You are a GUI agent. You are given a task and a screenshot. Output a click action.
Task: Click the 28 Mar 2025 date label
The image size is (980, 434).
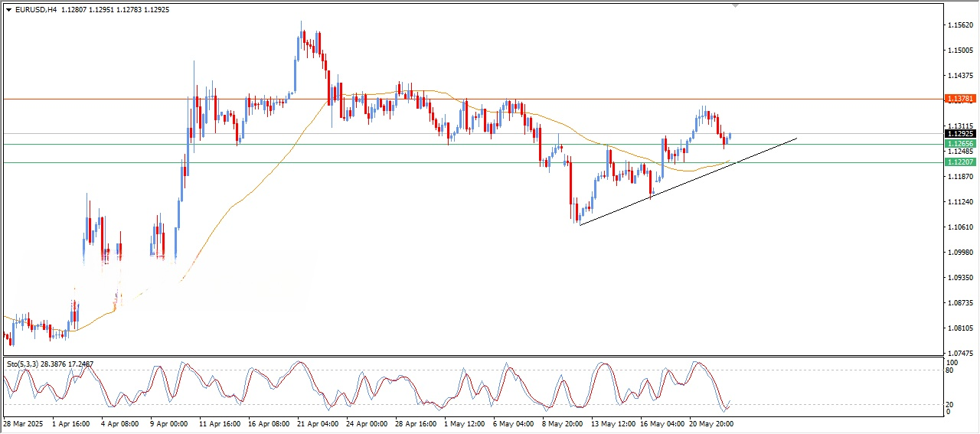click(x=22, y=423)
